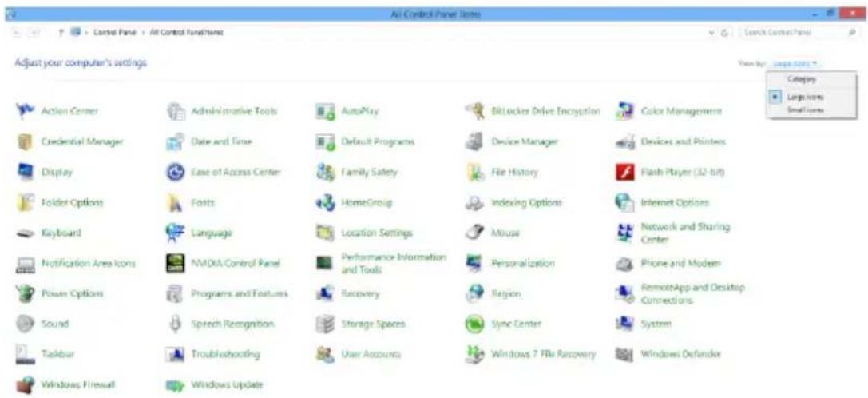
Task: Open the Indexing Options icon
Action: (475, 203)
